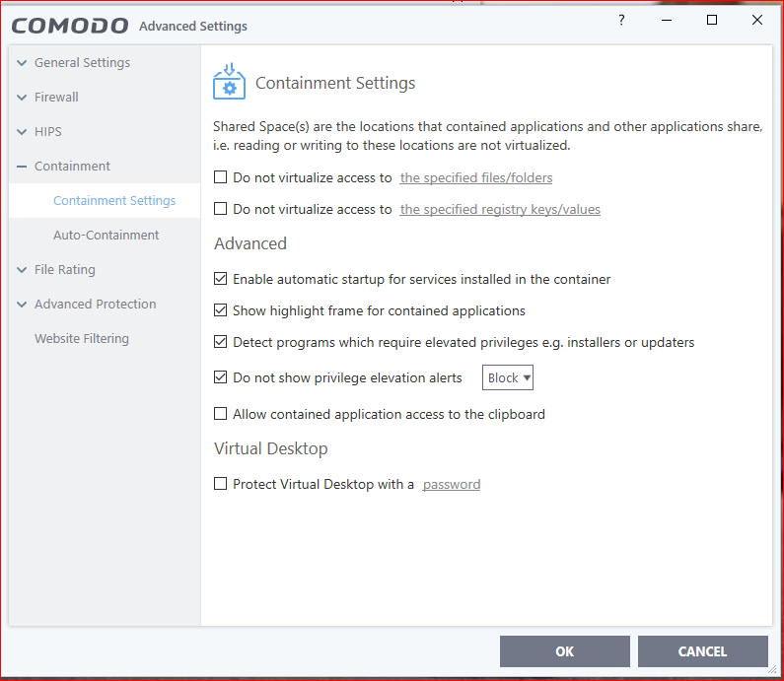Expand the Firewall section chevron

(x=22, y=98)
